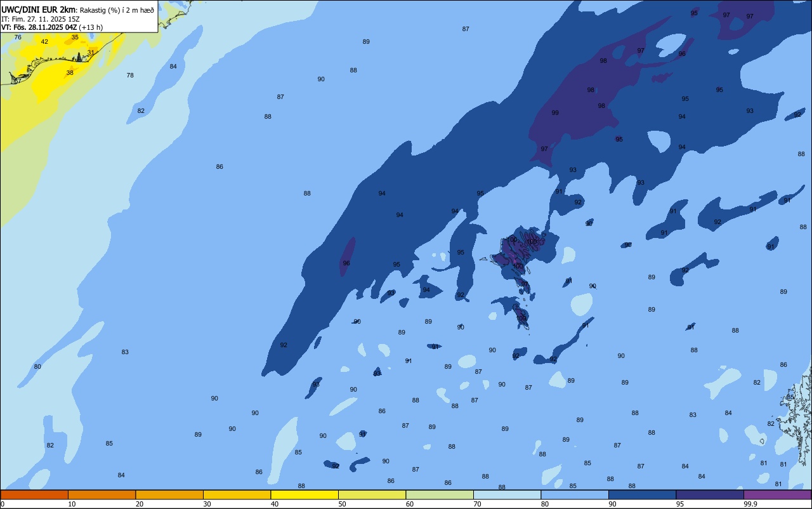Click the "50" tick label on the legend bar
812x509 pixels.
click(343, 504)
